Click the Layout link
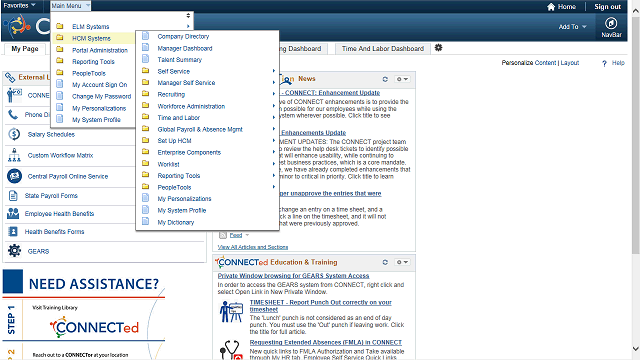This screenshot has width=640, height=360. coord(569,63)
